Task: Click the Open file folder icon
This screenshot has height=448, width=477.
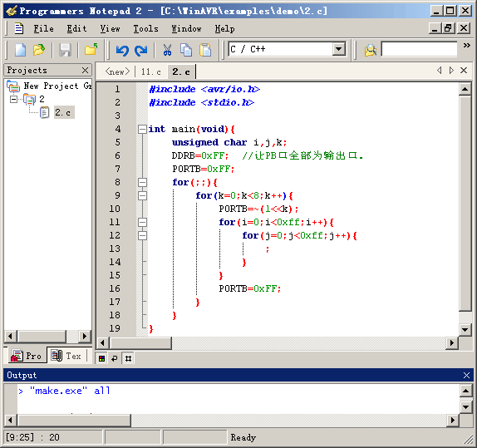Action: click(x=39, y=50)
